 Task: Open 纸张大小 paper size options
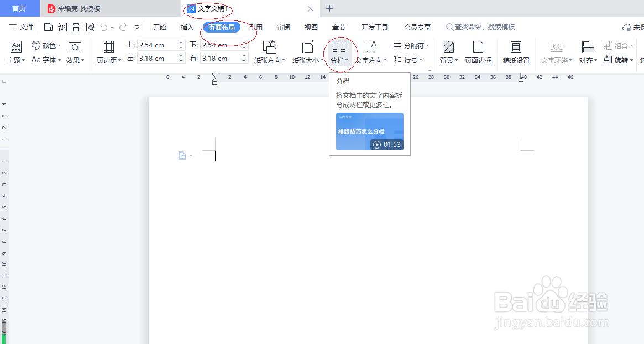[307, 52]
